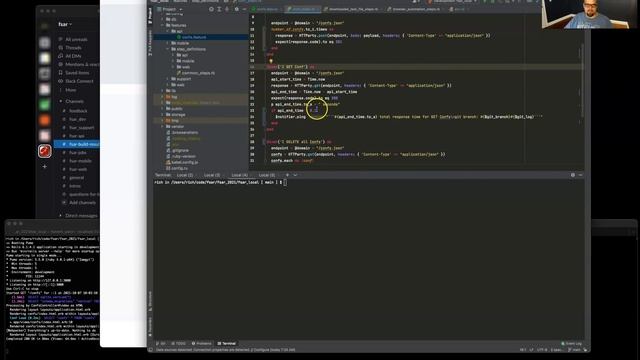Screen dimensions: 640x360
Task: Toggle the Terminal tool window button
Action: tap(227, 344)
